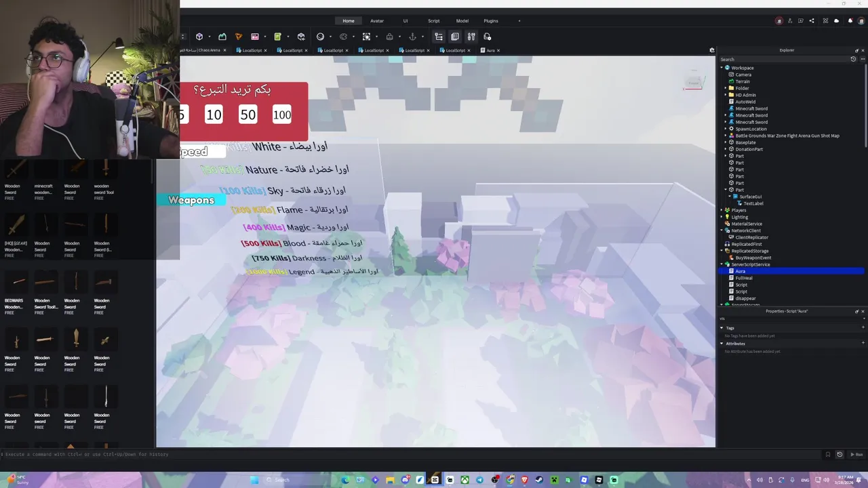Image resolution: width=868 pixels, height=488 pixels.
Task: Toggle the Properties panel button in ribbon
Action: 455,37
